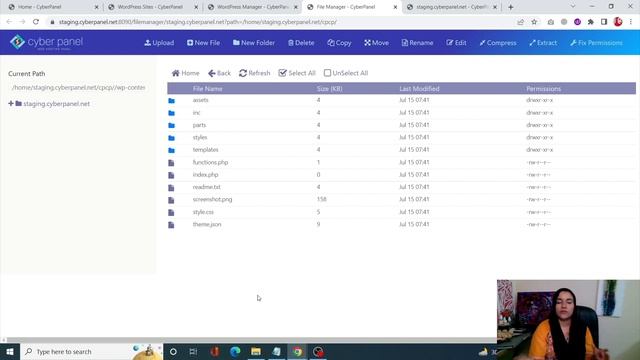Viewport: 640px width, 360px height.
Task: Select the inc file name
Action: [196, 113]
